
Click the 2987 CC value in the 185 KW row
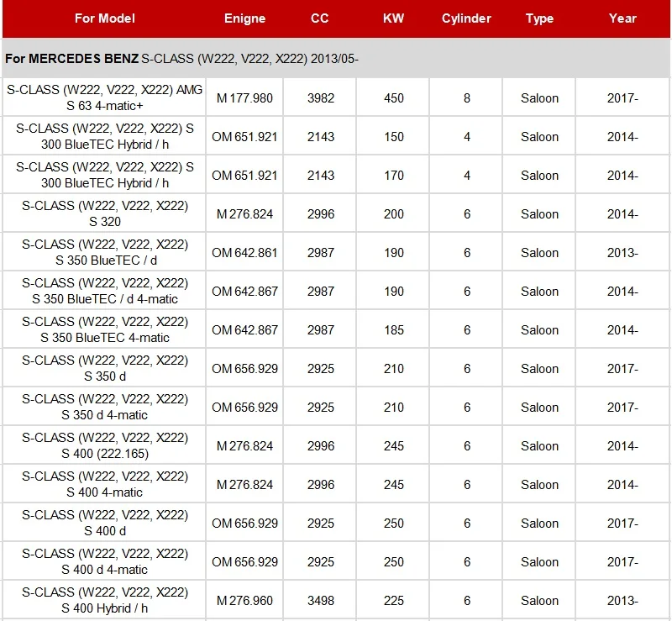pos(321,329)
